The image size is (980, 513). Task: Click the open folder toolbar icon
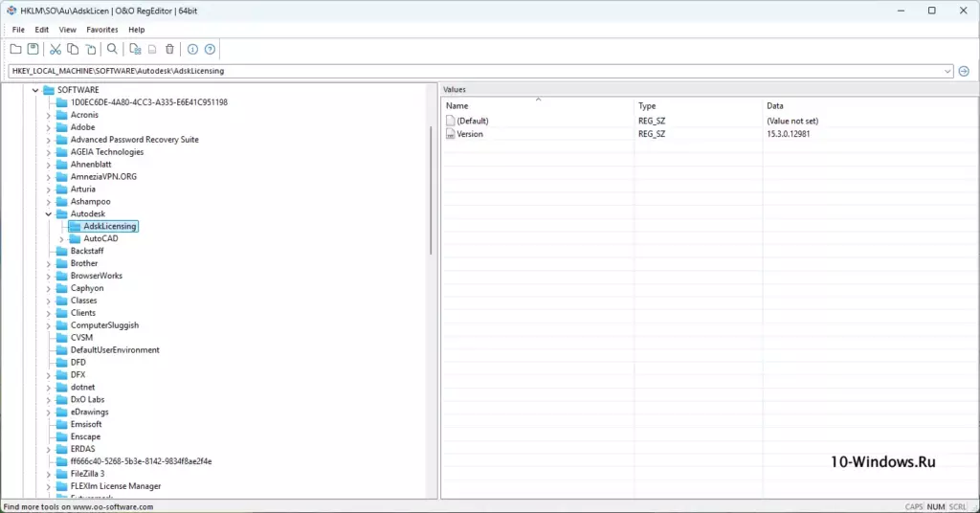point(15,50)
